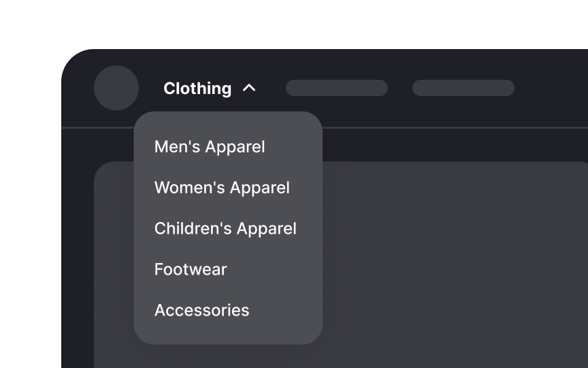Select Men's Apparel from the dropdown
588x368 pixels.
click(x=210, y=147)
